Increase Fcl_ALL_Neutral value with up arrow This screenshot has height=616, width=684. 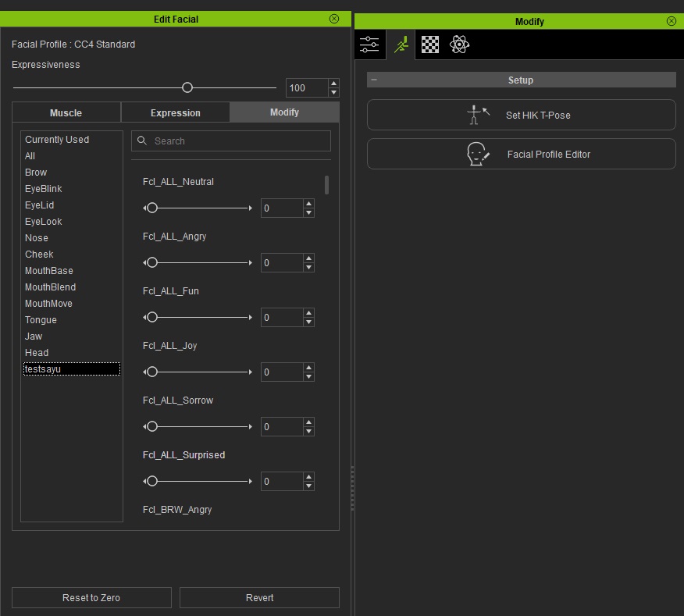tap(309, 204)
